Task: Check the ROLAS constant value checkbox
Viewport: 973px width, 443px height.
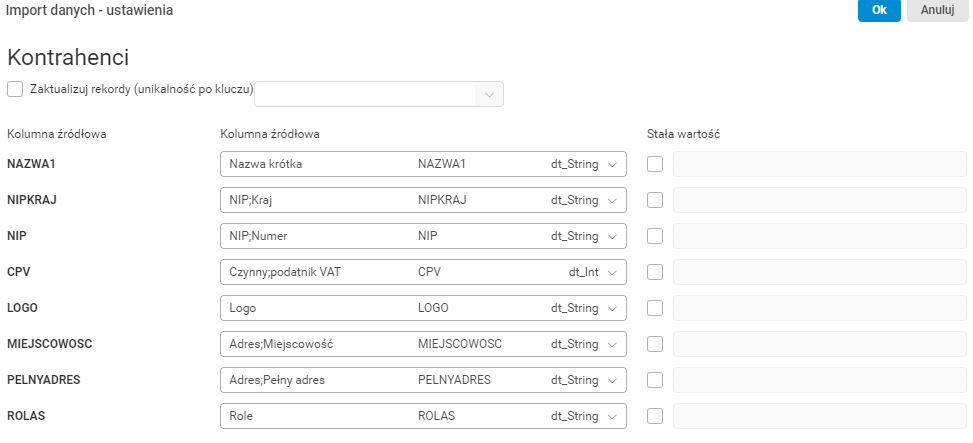Action: [x=655, y=416]
